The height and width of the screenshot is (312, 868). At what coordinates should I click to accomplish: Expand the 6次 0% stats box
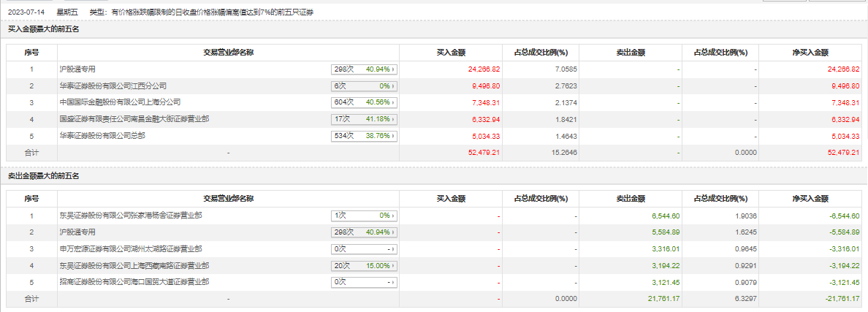[365, 86]
